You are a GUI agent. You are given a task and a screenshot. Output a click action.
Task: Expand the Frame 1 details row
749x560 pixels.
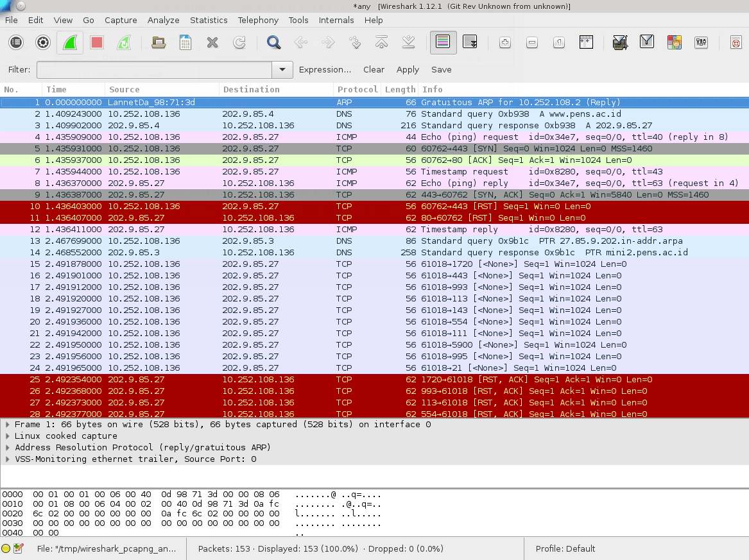[x=8, y=425]
